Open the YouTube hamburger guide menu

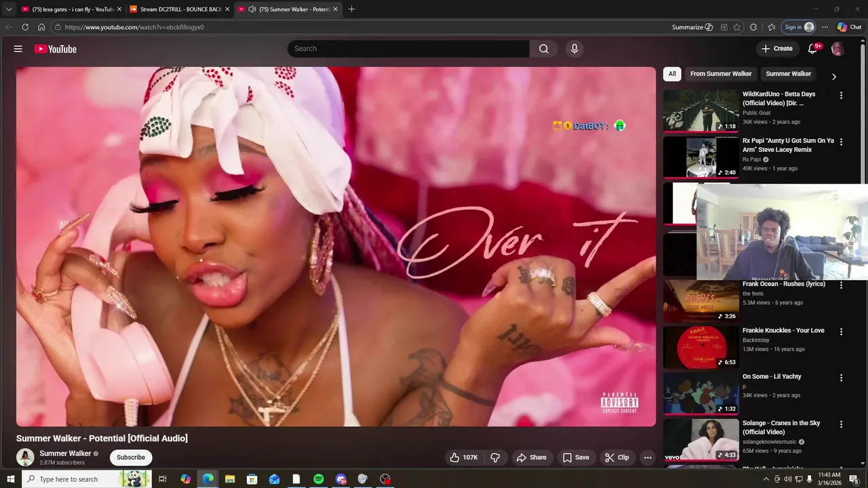(18, 49)
